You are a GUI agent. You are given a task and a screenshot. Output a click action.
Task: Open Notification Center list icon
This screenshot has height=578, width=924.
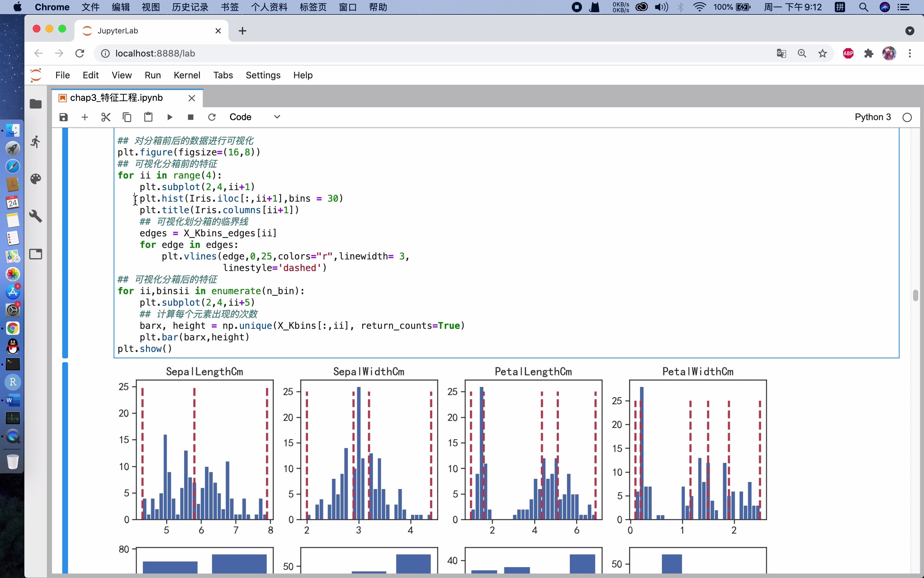903,7
